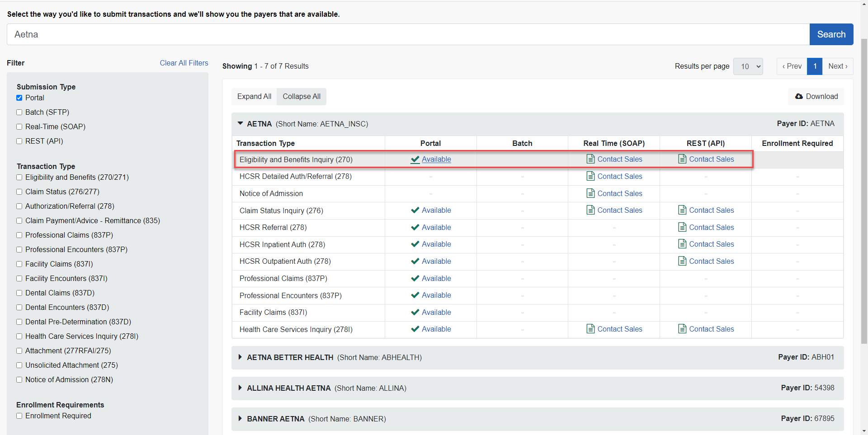
Task: Check Facility Encounters (837I) filter
Action: [19, 279]
